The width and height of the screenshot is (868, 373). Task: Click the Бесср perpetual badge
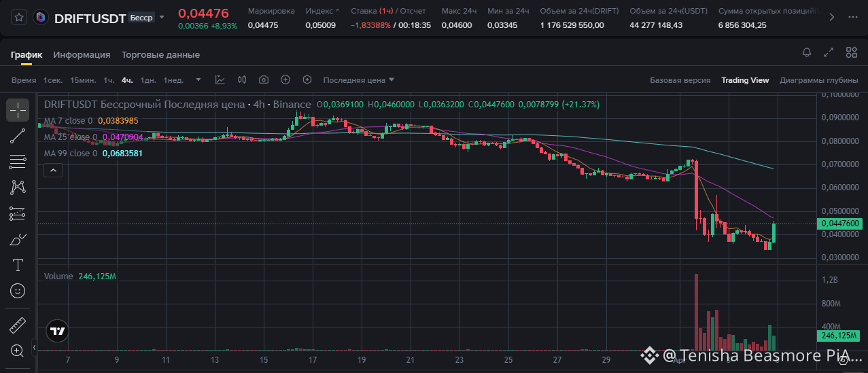click(141, 17)
